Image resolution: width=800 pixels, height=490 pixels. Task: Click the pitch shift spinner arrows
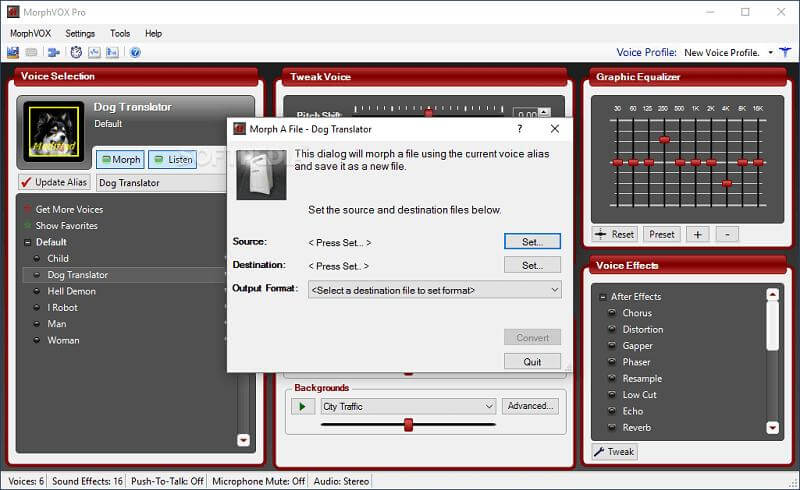tap(545, 113)
